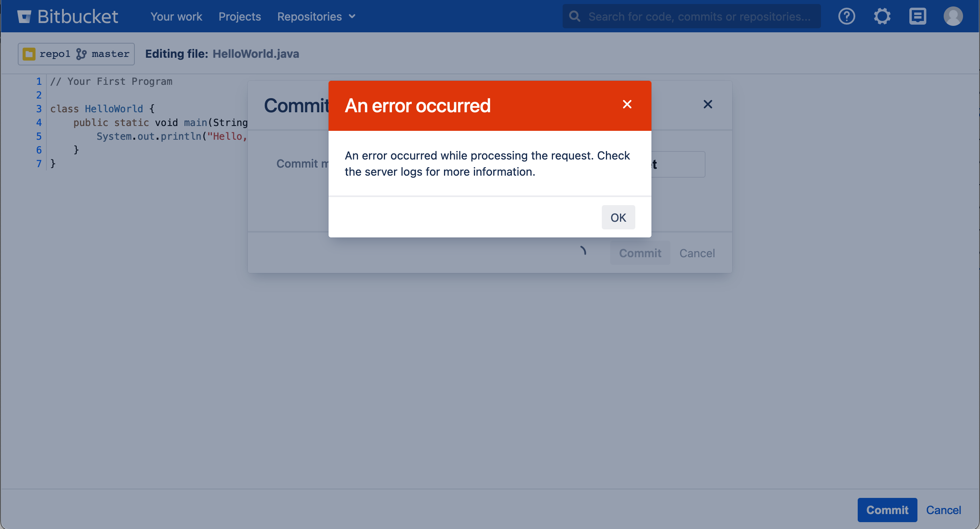Click the HelloWorld.java file name
980x529 pixels.
(256, 54)
